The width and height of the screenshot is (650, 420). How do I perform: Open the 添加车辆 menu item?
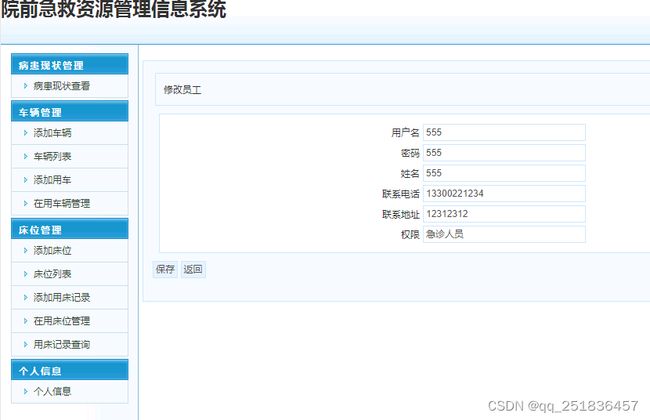[52, 133]
